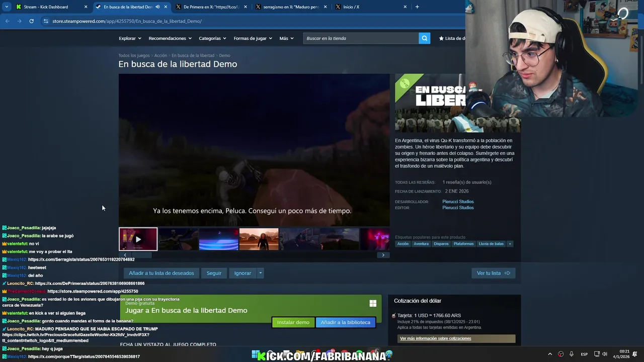
Task: Expand the Más menu
Action: tap(286, 38)
